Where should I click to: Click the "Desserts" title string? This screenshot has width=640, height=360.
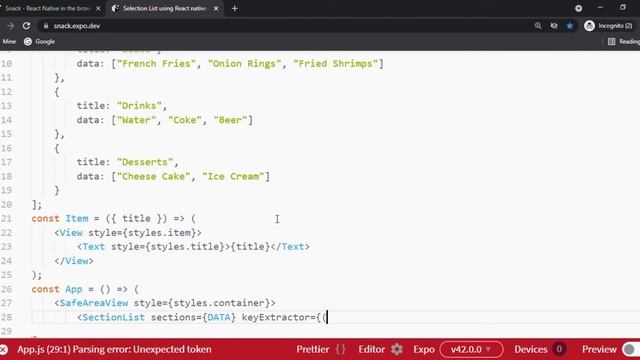[x=145, y=162]
